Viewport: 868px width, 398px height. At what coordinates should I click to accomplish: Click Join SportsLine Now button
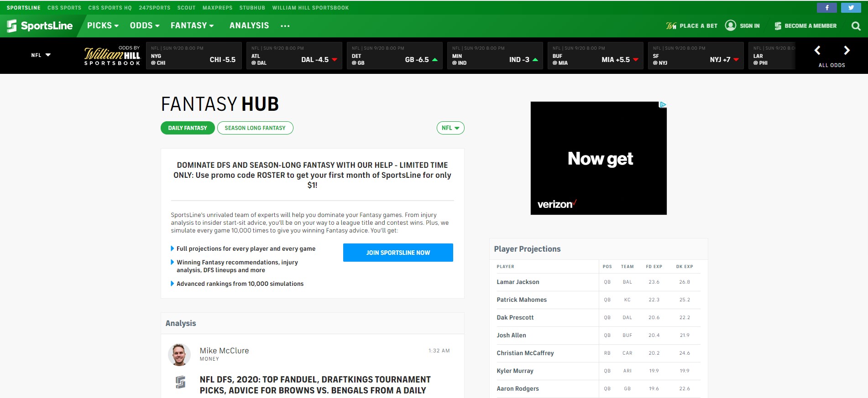pyautogui.click(x=398, y=253)
